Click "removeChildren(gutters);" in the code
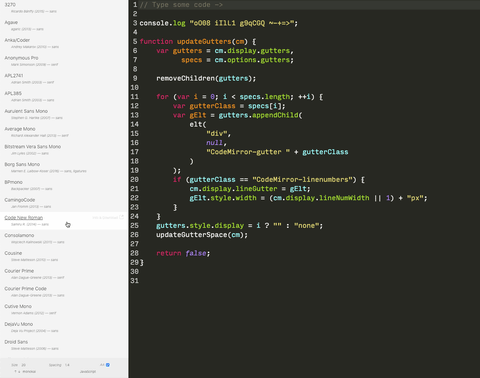This screenshot has width=480, height=378. (206, 78)
